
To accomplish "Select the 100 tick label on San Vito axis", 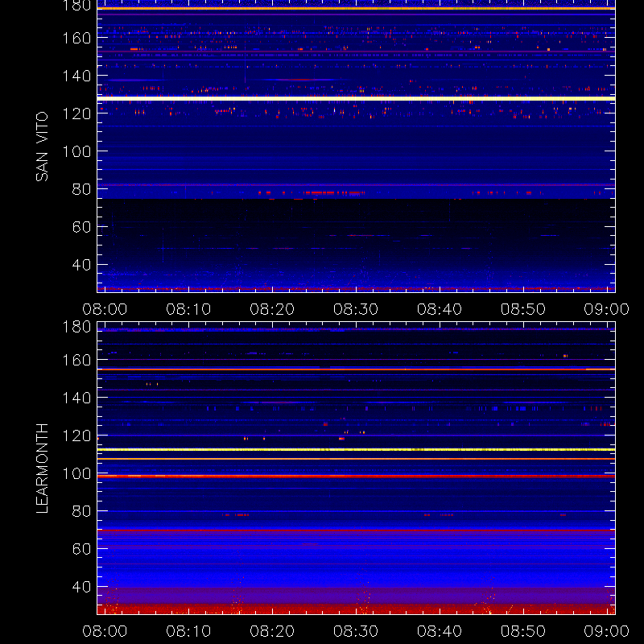I will pyautogui.click(x=76, y=151).
